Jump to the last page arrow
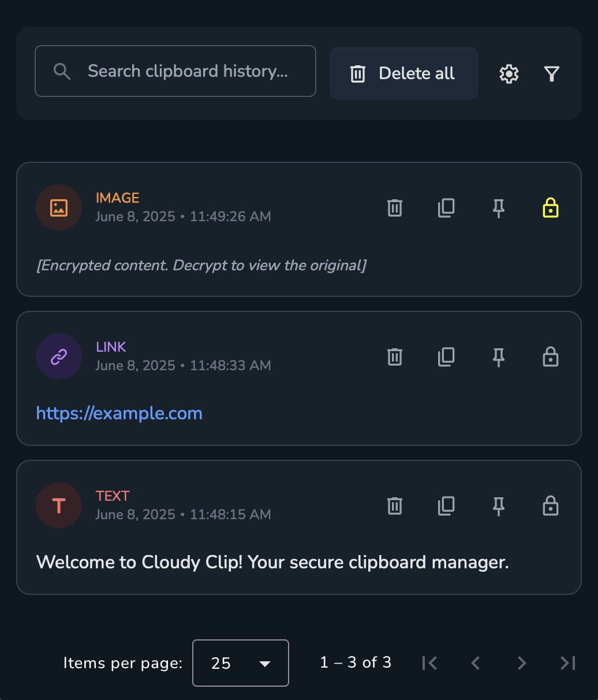Image resolution: width=598 pixels, height=700 pixels. (568, 663)
